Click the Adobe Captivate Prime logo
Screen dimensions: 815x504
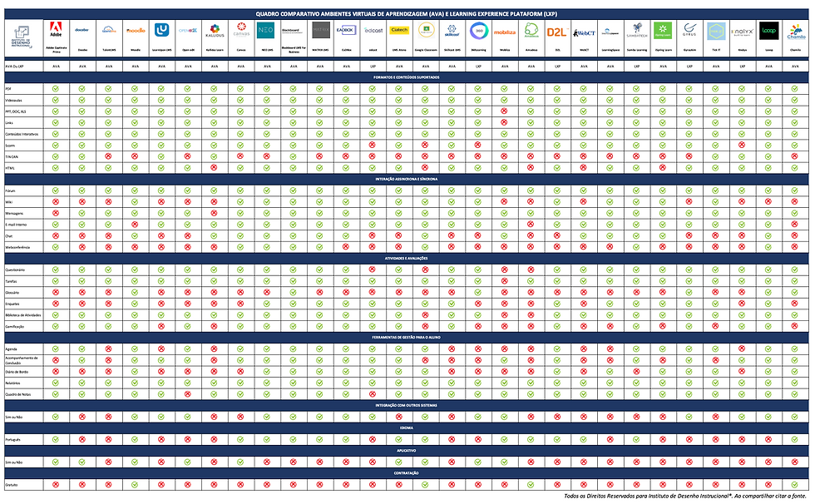pos(56,30)
